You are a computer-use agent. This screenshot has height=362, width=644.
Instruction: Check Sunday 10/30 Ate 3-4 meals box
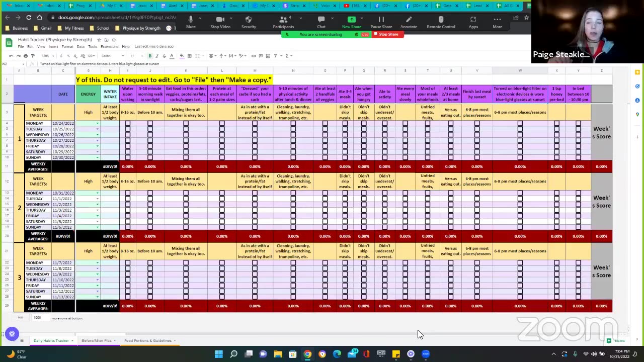pyautogui.click(x=345, y=157)
